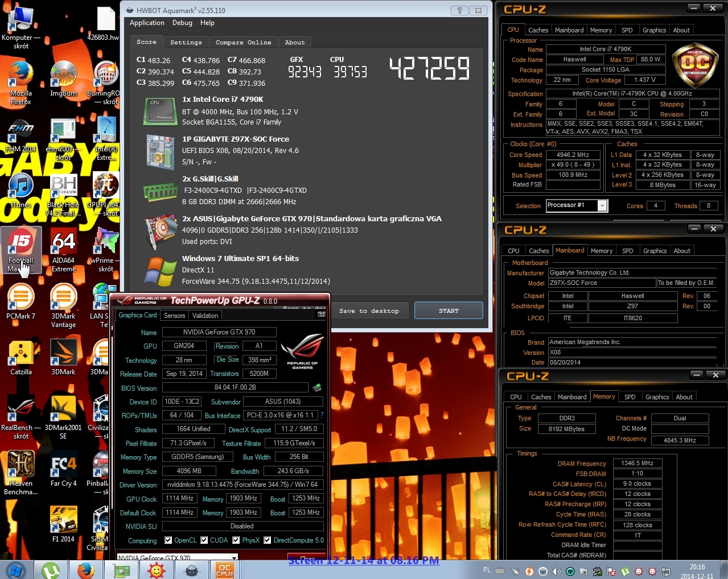The image size is (728, 579).
Task: Switch to Aquamark About tab
Action: click(295, 43)
